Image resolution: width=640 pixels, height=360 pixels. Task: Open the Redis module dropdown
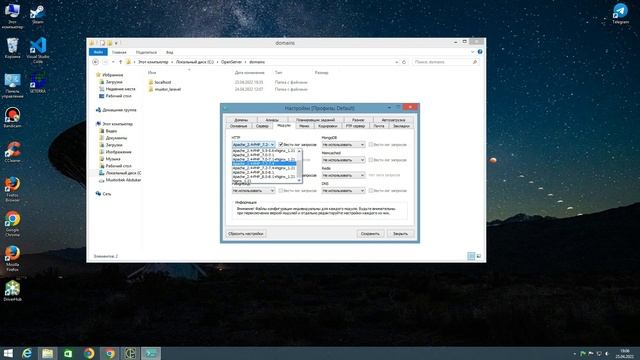(343, 175)
